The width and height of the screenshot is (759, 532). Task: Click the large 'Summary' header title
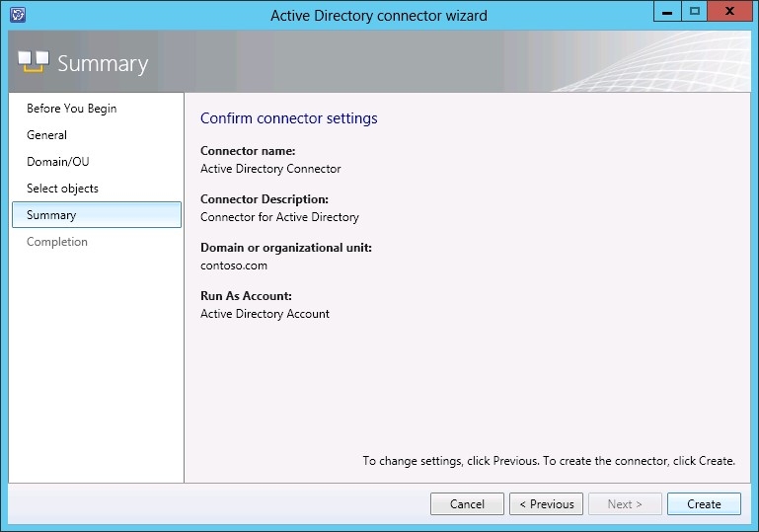click(103, 63)
